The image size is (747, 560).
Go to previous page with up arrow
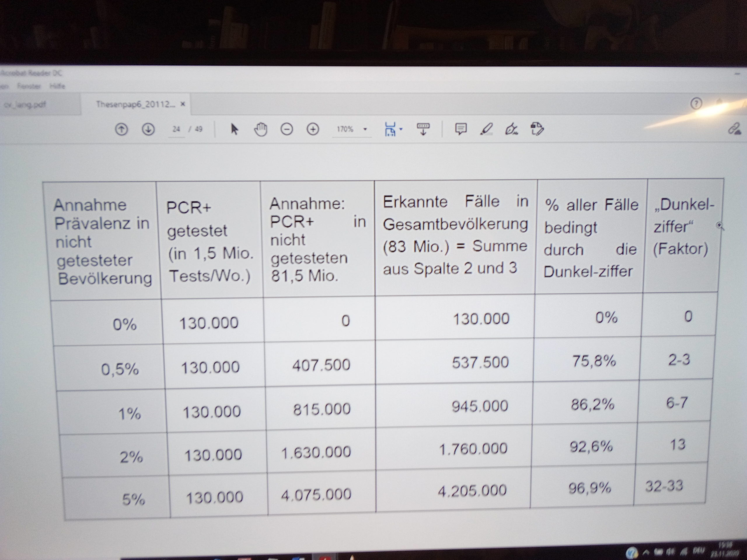pyautogui.click(x=122, y=129)
